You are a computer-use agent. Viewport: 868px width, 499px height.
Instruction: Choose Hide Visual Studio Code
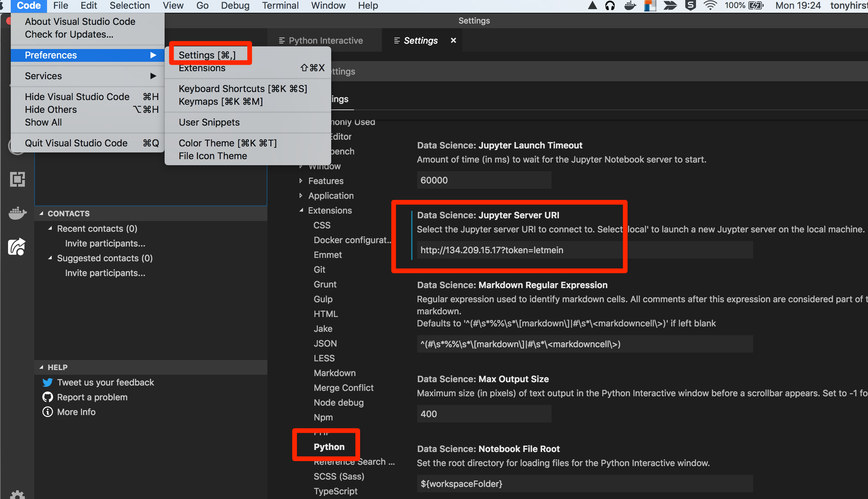(87, 97)
